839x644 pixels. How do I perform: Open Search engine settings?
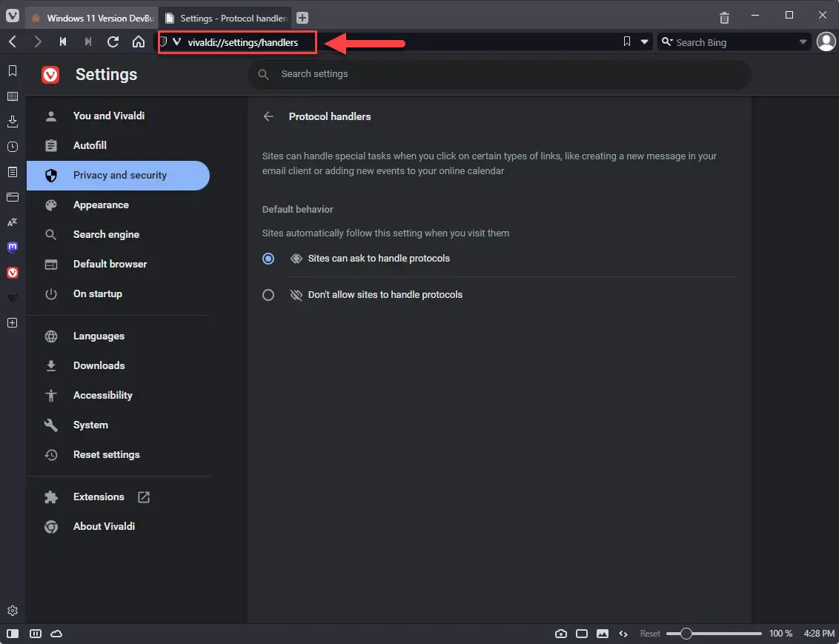[x=118, y=234]
